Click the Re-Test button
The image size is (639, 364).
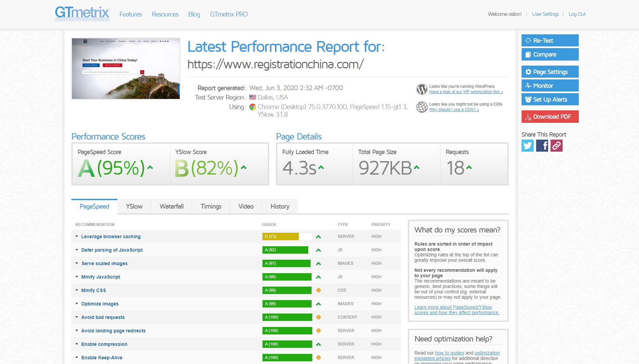click(x=550, y=40)
